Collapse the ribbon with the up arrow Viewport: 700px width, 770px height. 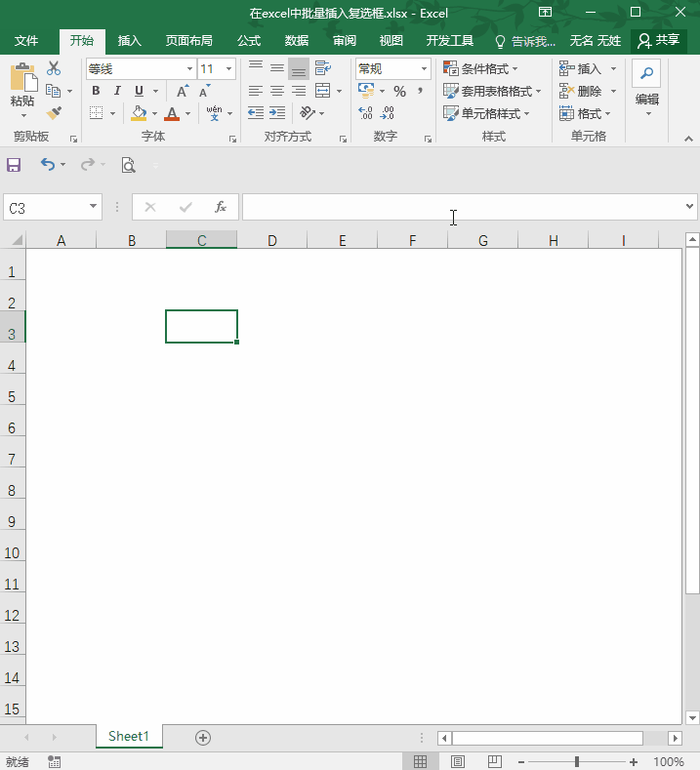tap(688, 139)
